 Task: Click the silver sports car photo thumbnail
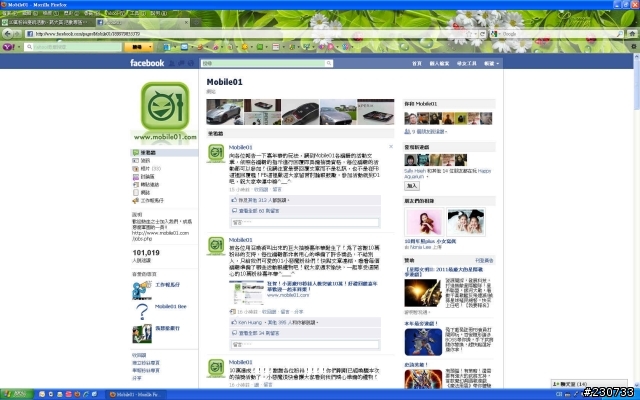pos(224,112)
